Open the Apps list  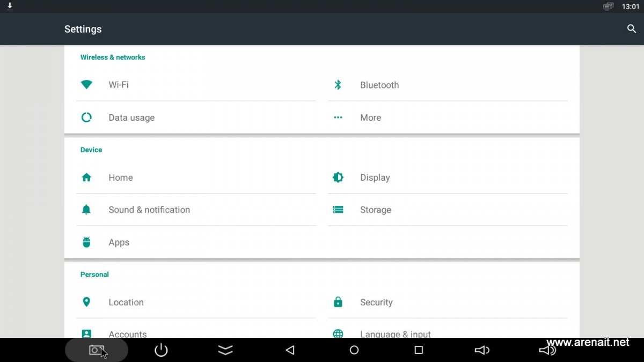(x=119, y=242)
